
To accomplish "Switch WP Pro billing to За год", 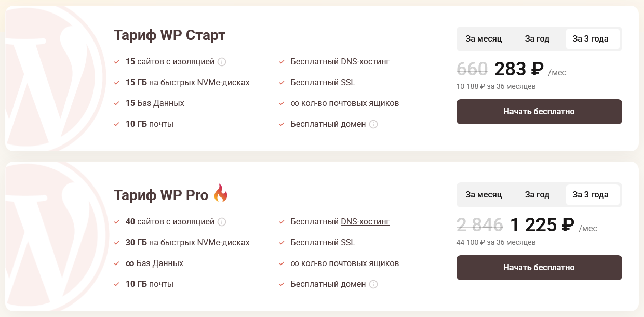I will [x=537, y=195].
